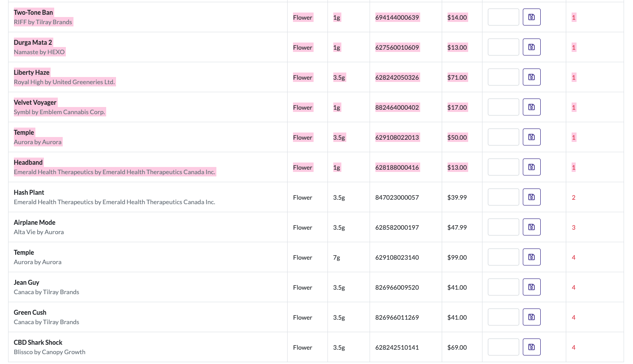This screenshot has height=364, width=633.
Task: Click quantity input for Headband
Action: (503, 167)
